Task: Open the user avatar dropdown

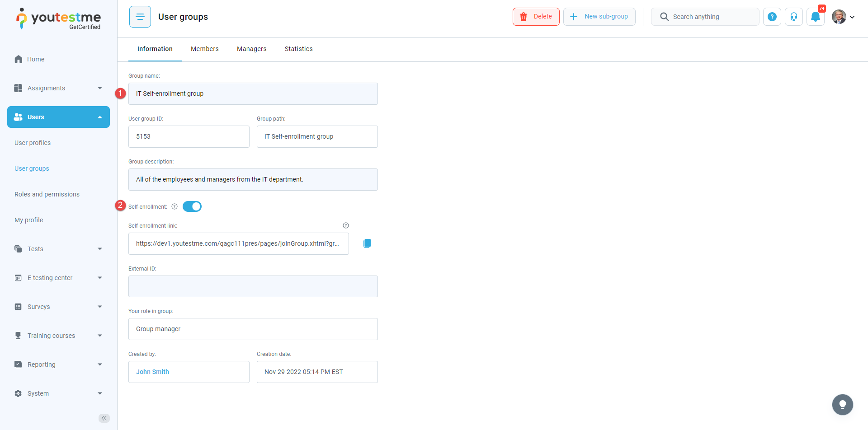Action: (x=843, y=17)
